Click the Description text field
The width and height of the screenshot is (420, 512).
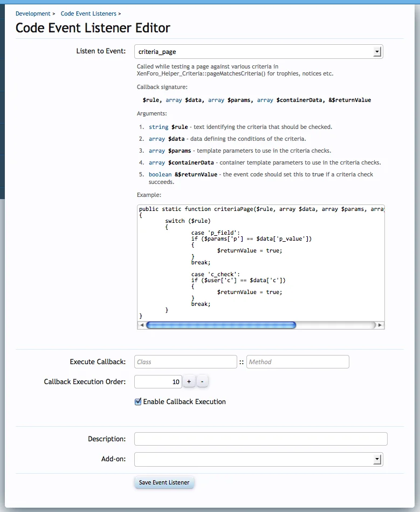point(261,439)
